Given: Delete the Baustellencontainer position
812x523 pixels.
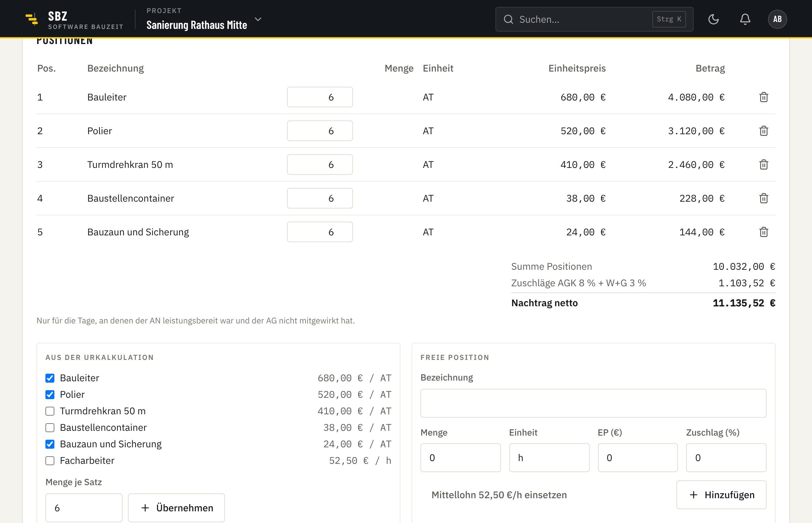Looking at the screenshot, I should point(763,198).
